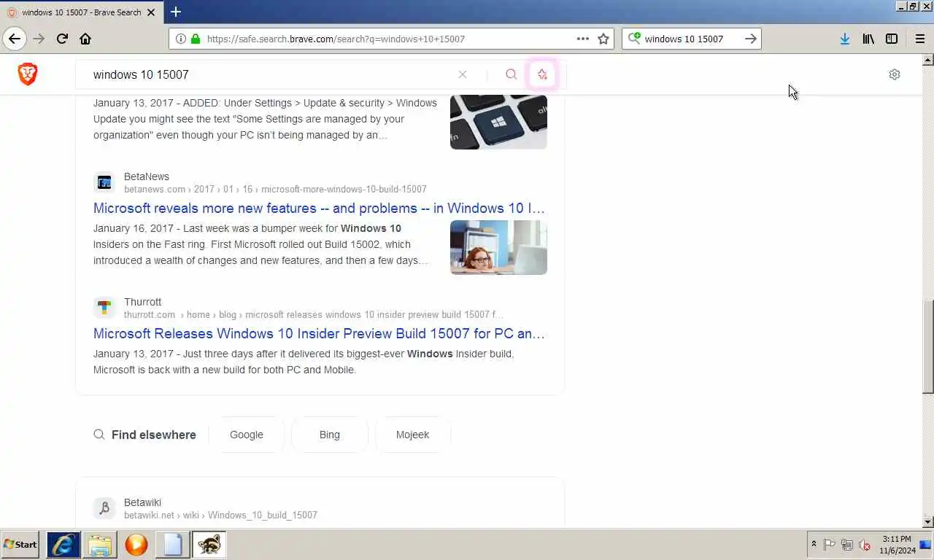Viewport: 934px width, 560px height.
Task: Bookmark this page with the star
Action: pos(603,39)
